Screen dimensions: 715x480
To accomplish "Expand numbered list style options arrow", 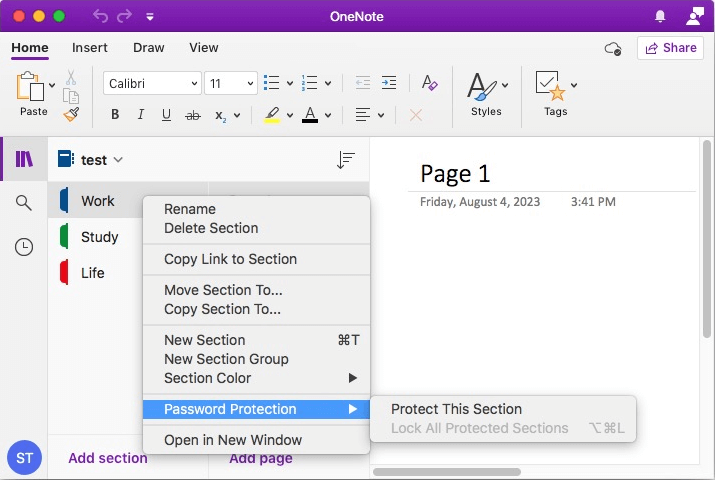I will [328, 83].
